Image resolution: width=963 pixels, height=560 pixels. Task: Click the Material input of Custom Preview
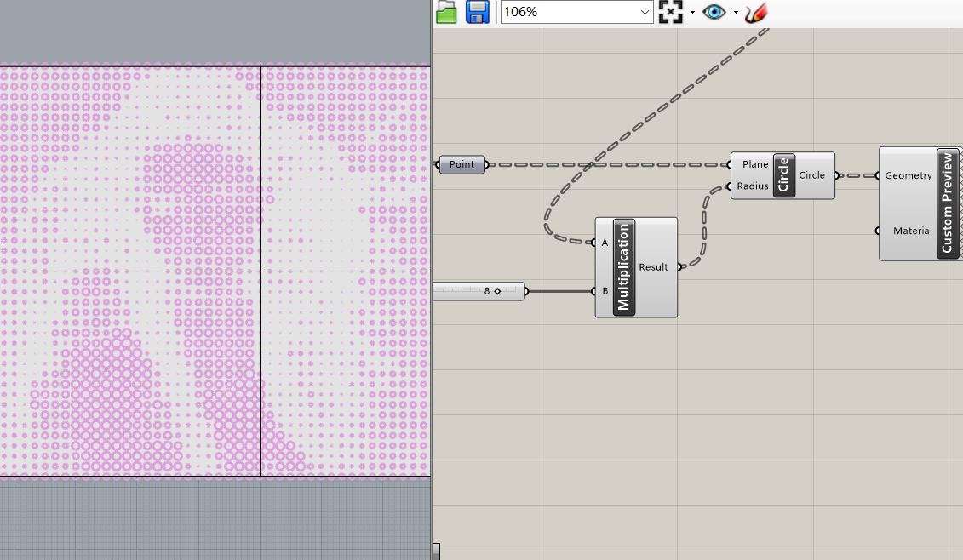[x=912, y=231]
